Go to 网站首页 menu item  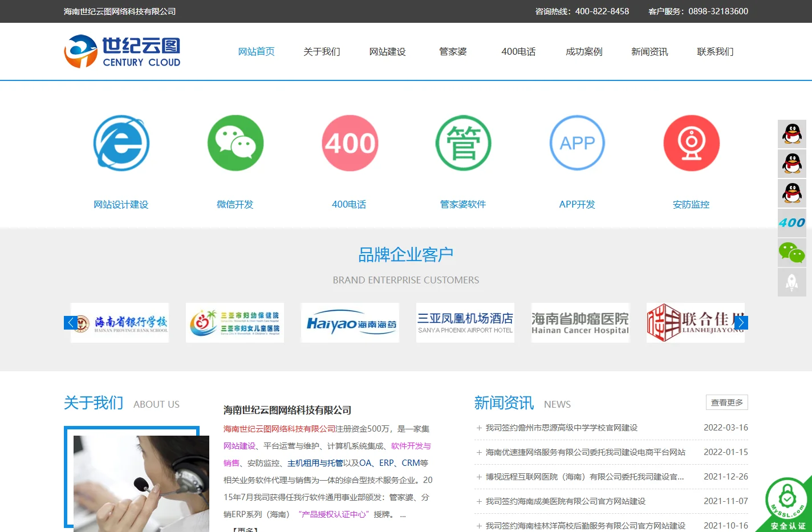(257, 52)
